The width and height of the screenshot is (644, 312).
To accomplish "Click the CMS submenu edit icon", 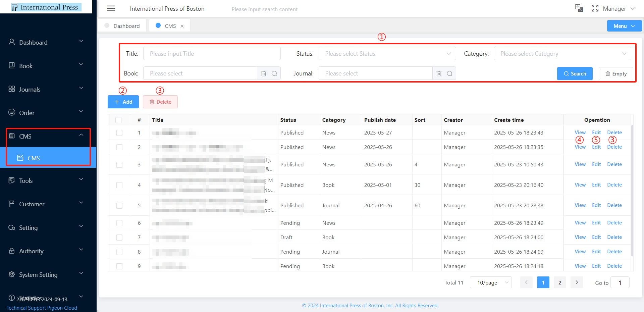I will pyautogui.click(x=20, y=158).
